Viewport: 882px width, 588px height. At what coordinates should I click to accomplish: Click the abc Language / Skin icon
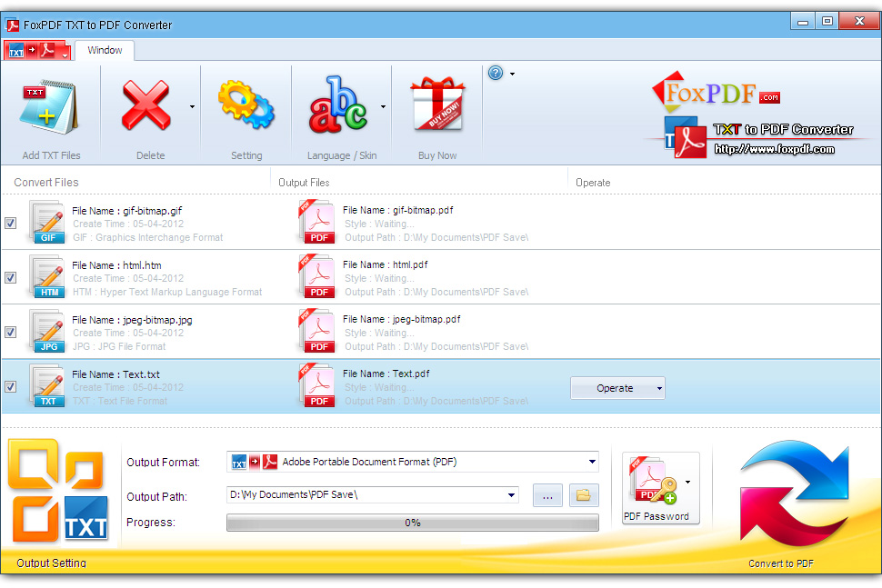338,105
